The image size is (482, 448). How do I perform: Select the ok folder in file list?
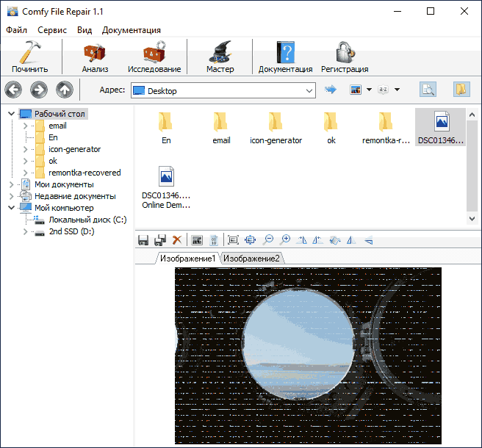331,127
